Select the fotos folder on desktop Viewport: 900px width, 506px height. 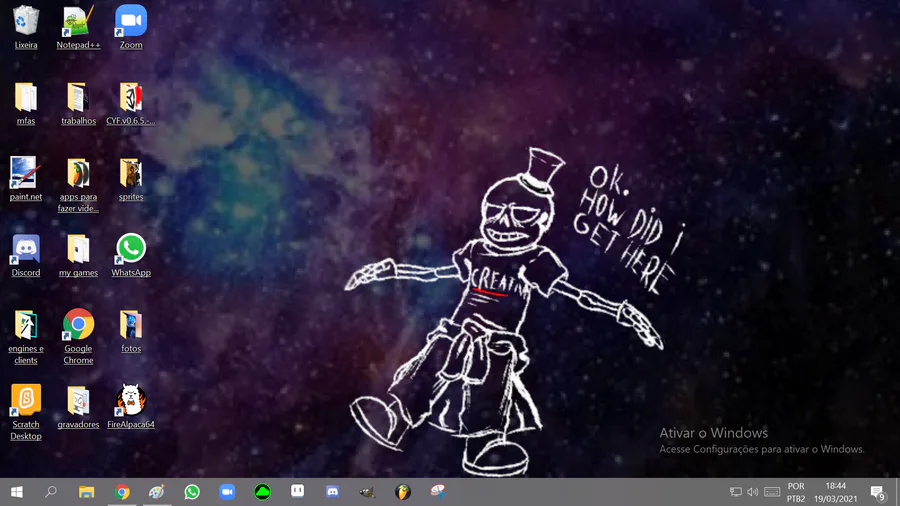click(131, 331)
